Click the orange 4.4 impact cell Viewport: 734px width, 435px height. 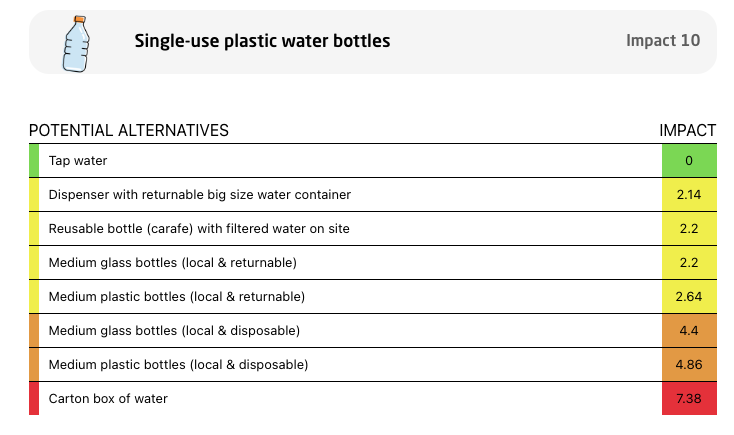(689, 331)
